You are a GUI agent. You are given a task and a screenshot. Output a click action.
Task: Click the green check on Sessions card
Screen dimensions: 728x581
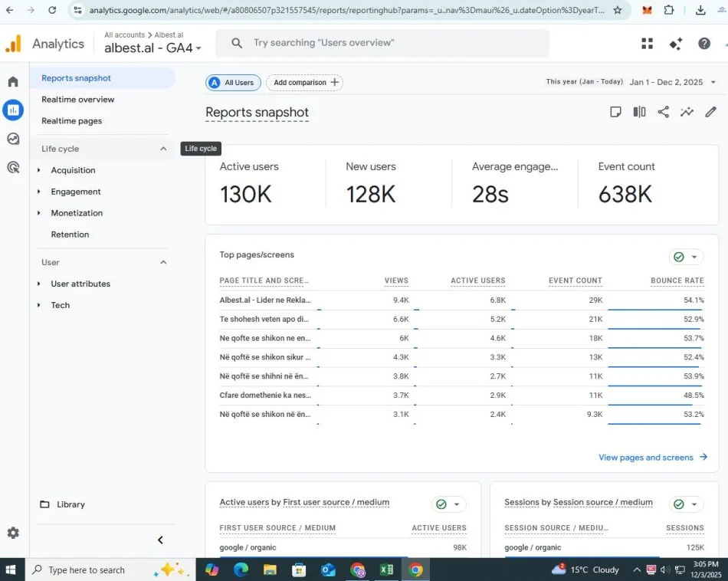tap(678, 504)
